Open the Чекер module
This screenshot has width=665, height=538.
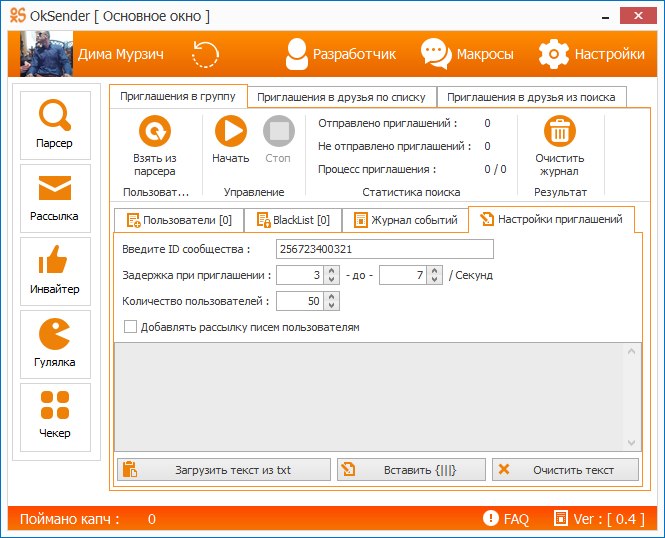tap(55, 417)
